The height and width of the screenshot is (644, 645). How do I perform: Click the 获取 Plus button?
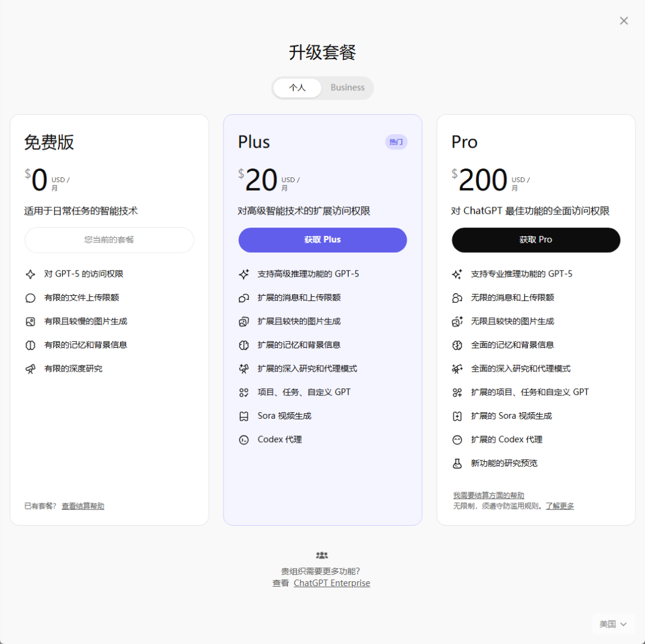pyautogui.click(x=322, y=240)
